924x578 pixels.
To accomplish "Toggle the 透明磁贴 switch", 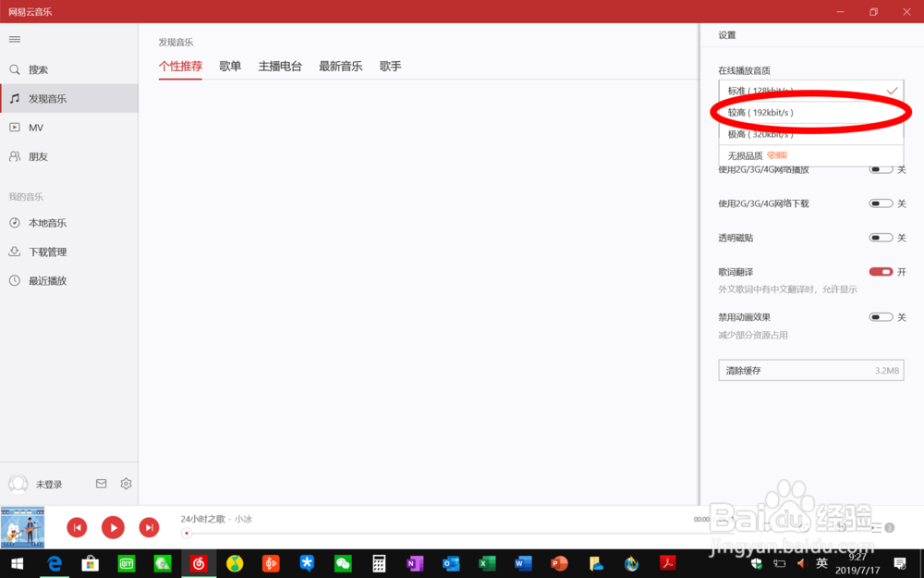I will click(881, 238).
